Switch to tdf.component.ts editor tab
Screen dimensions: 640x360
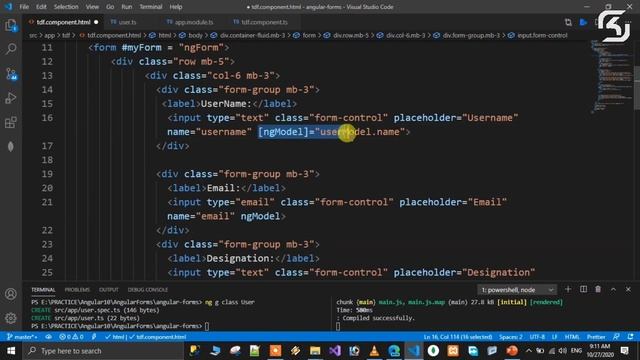264,22
